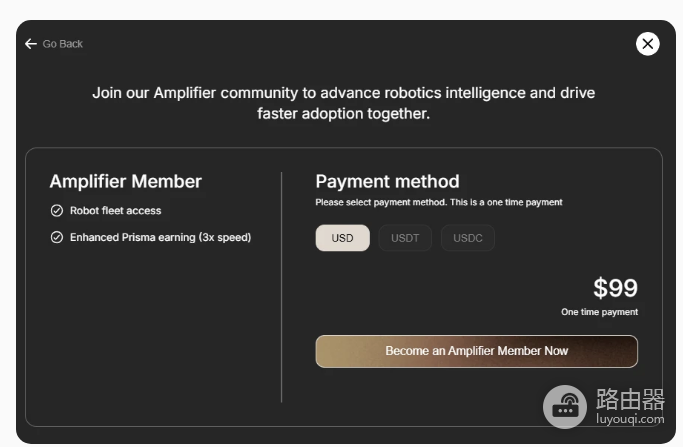683x447 pixels.
Task: Click the vertical divider between panels
Action: (282, 287)
